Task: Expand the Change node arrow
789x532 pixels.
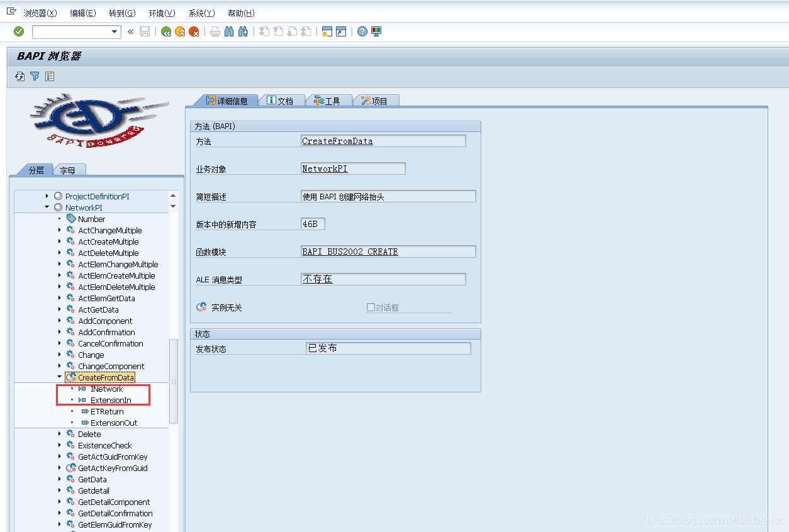Action: (60, 355)
